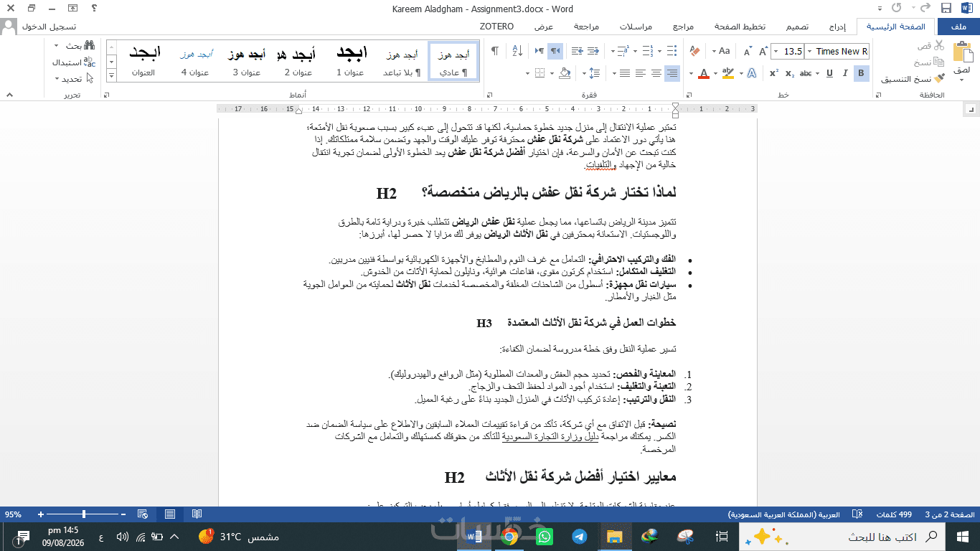Image resolution: width=980 pixels, height=551 pixels.
Task: Click the Borders grid icon
Action: point(540,73)
